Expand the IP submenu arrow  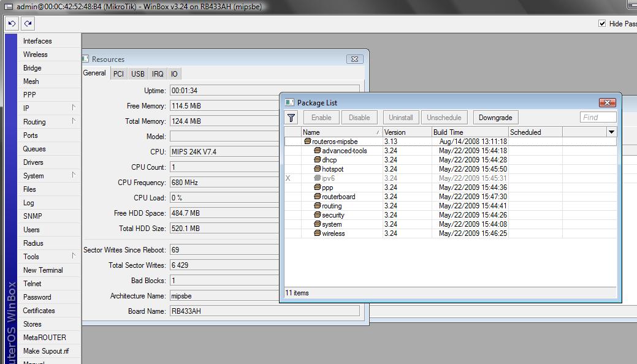74,108
